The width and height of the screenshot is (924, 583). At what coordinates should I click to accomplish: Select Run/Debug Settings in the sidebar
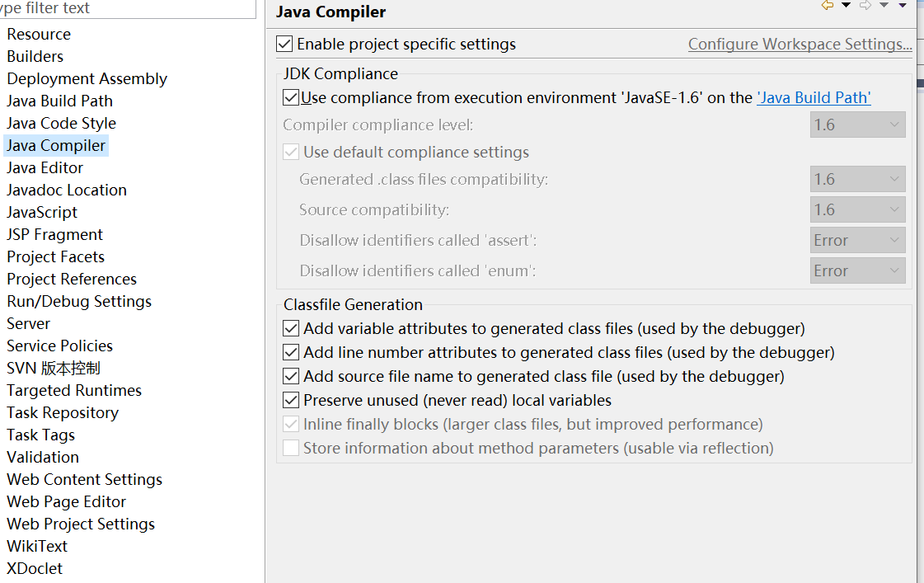click(78, 301)
